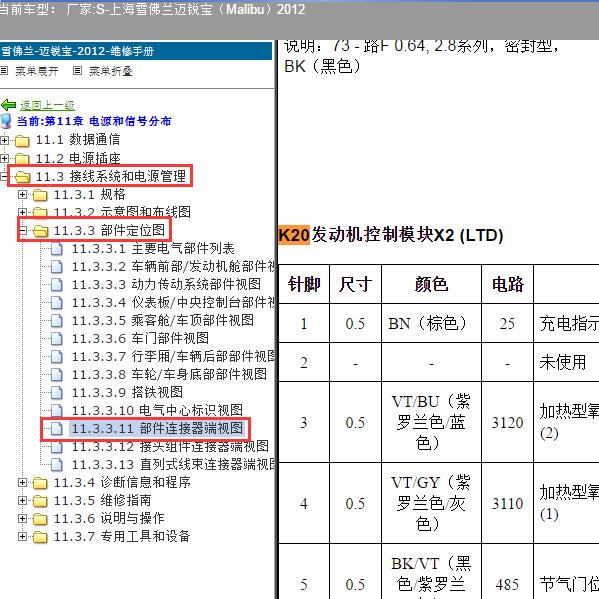Click the 颜色 column header

pos(431,284)
